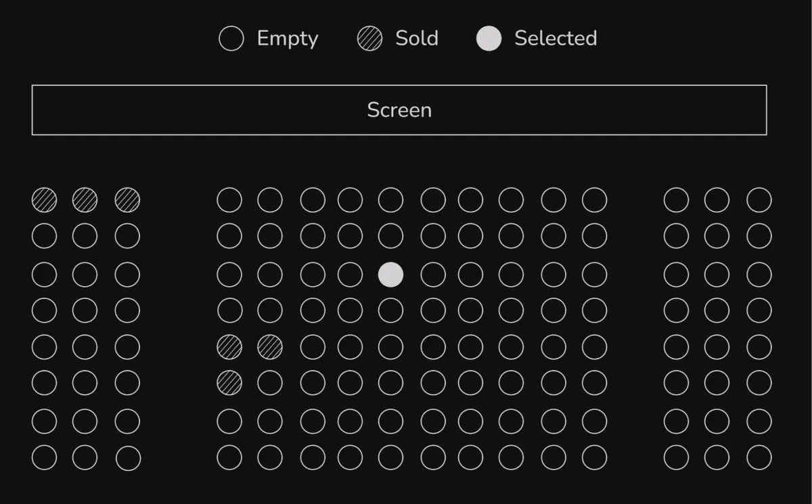Click the Screen rectangle

pos(399,110)
